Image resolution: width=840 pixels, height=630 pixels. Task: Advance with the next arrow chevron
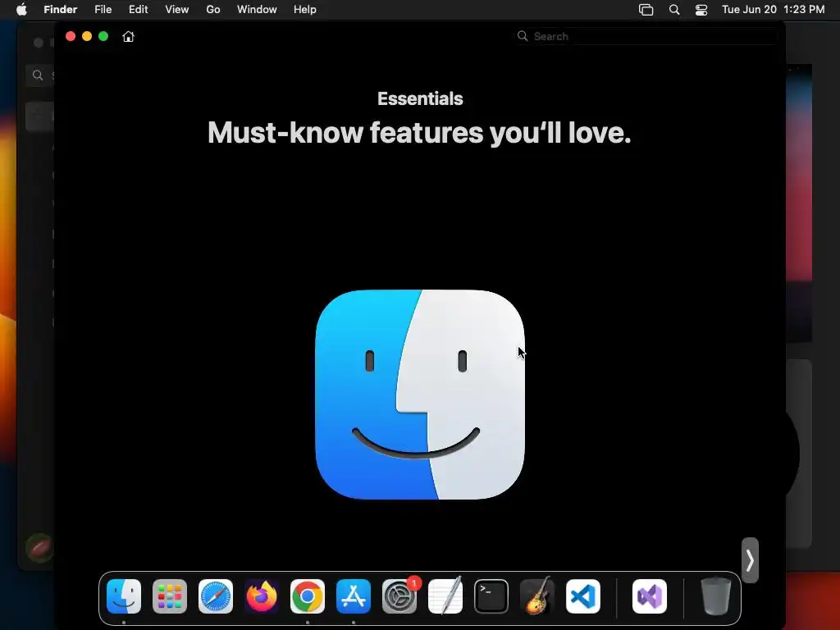tap(750, 560)
